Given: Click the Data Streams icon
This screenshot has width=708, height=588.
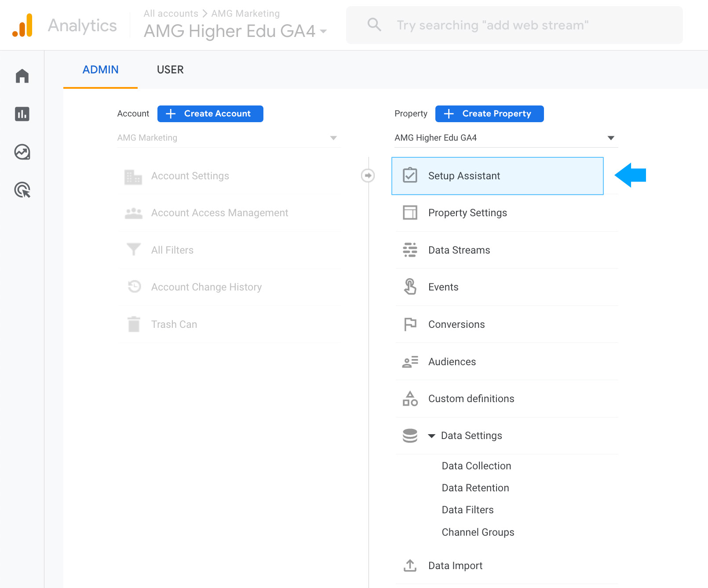Looking at the screenshot, I should pos(410,250).
